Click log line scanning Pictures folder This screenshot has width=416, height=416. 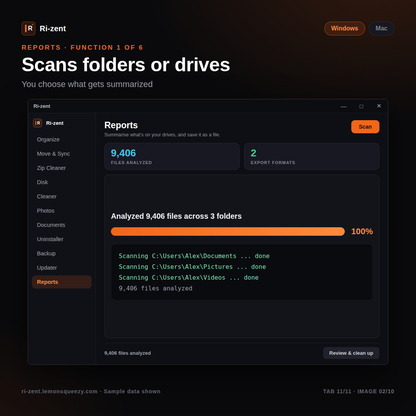(x=192, y=267)
